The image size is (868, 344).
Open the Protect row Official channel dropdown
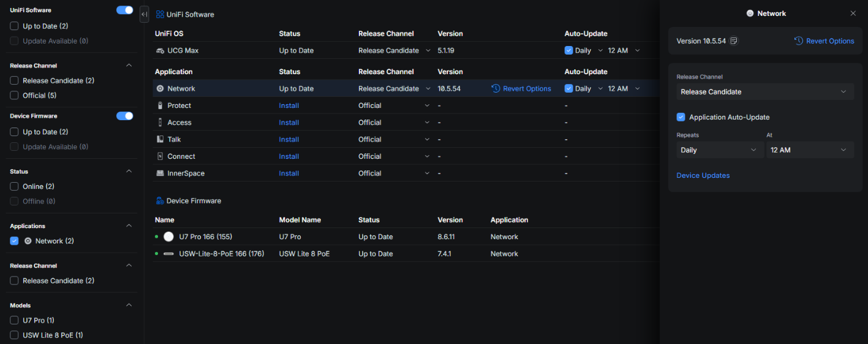[394, 105]
